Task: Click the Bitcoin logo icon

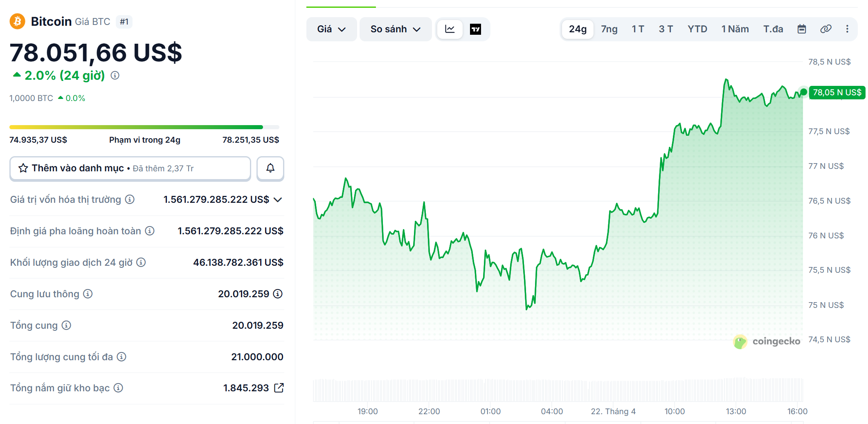Action: coord(17,21)
